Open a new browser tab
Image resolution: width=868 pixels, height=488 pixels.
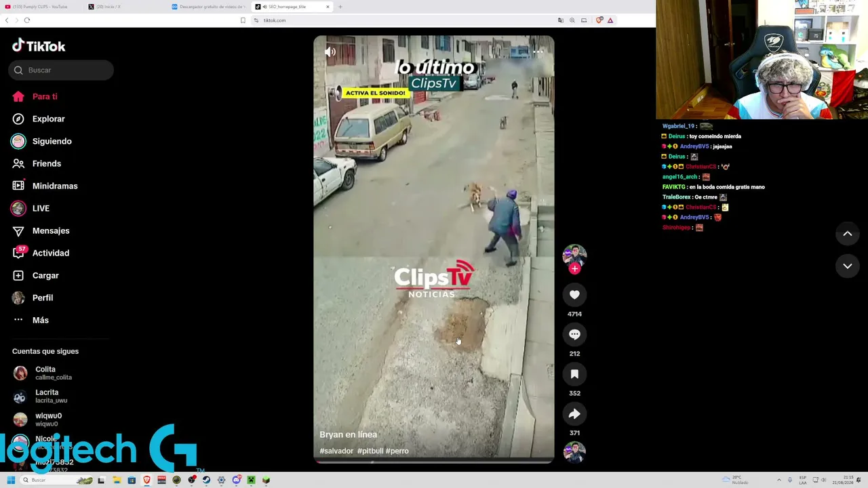pyautogui.click(x=340, y=7)
